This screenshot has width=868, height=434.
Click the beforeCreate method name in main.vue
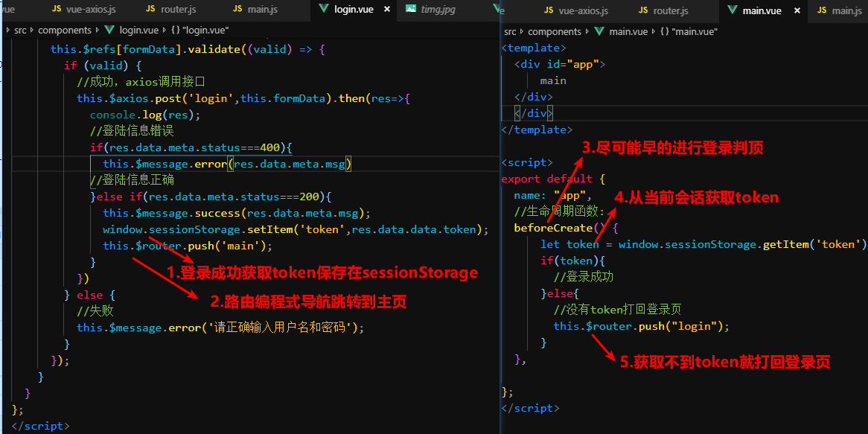point(552,228)
